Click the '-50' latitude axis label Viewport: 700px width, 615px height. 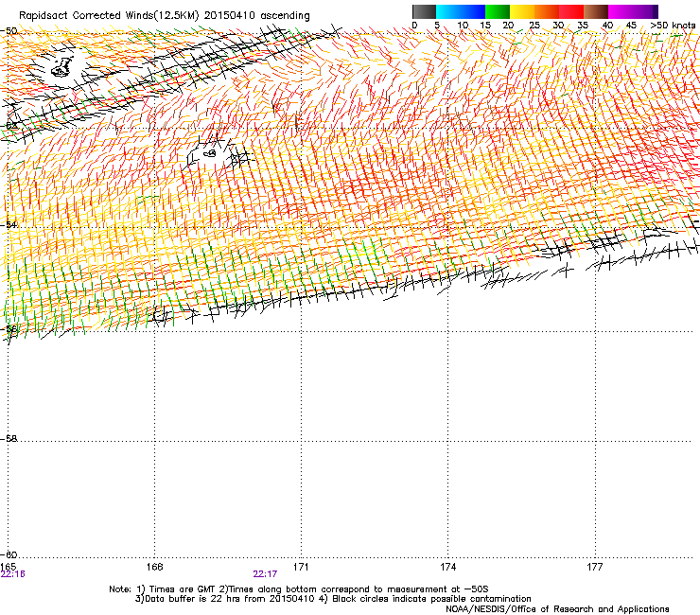(x=9, y=31)
